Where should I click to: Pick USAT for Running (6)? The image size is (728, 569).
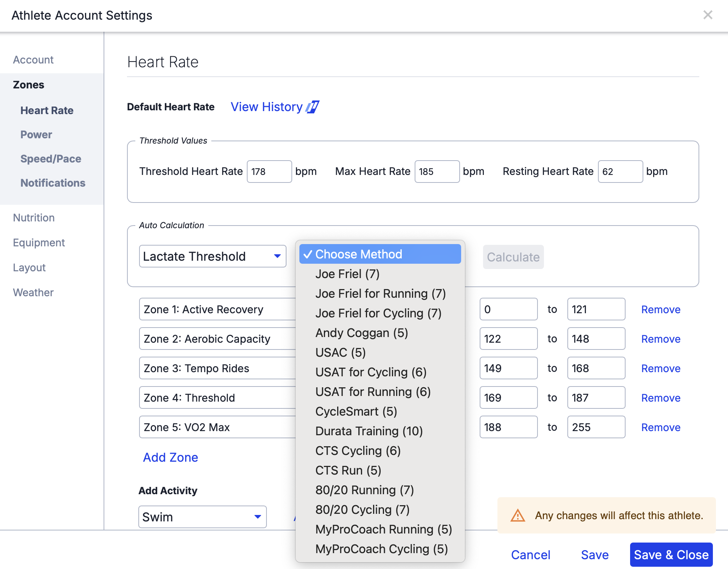(x=380, y=391)
